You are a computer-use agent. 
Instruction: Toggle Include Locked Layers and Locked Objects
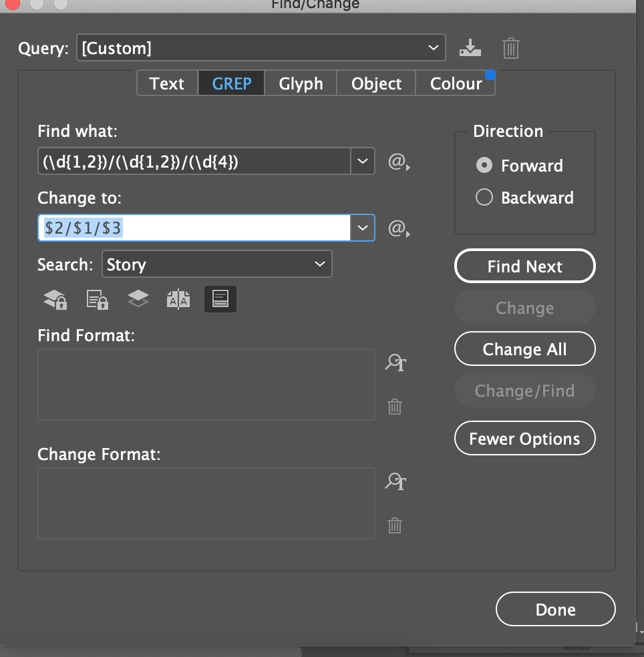click(53, 298)
